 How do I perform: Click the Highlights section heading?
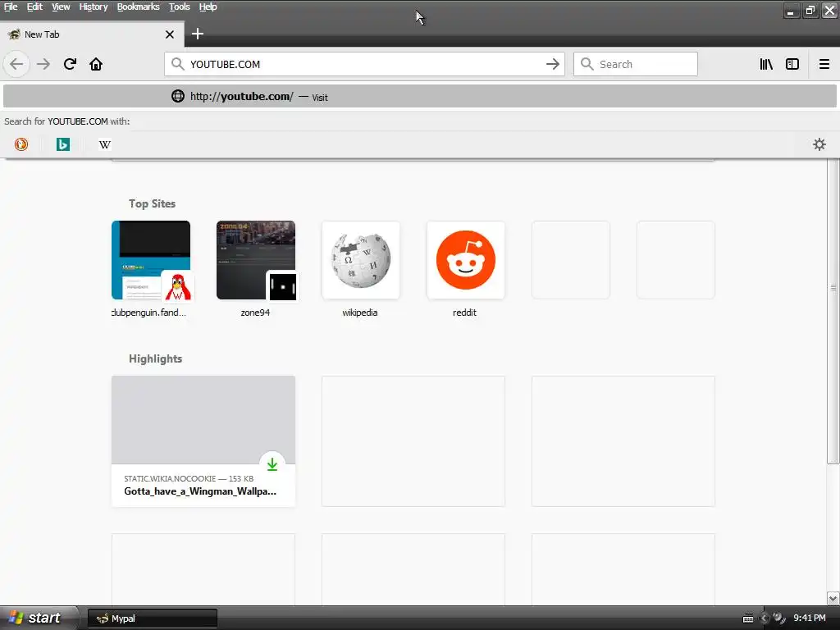click(x=155, y=359)
